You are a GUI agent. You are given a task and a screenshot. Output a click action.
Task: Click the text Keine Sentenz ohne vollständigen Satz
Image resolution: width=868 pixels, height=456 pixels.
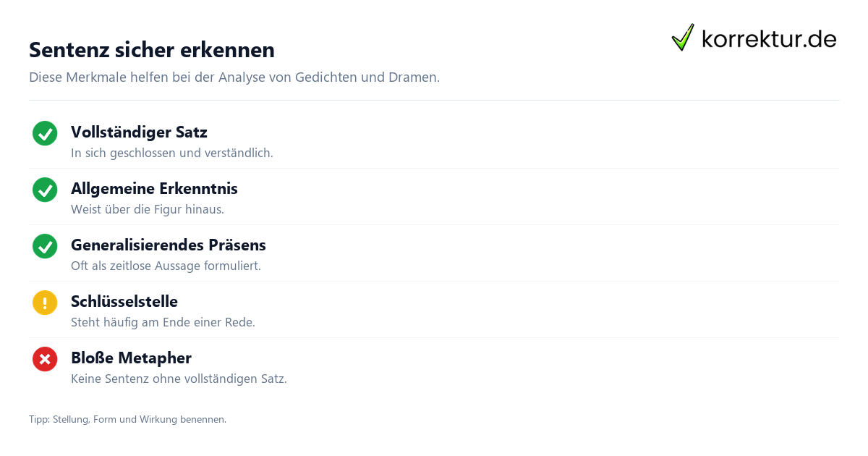click(x=179, y=379)
